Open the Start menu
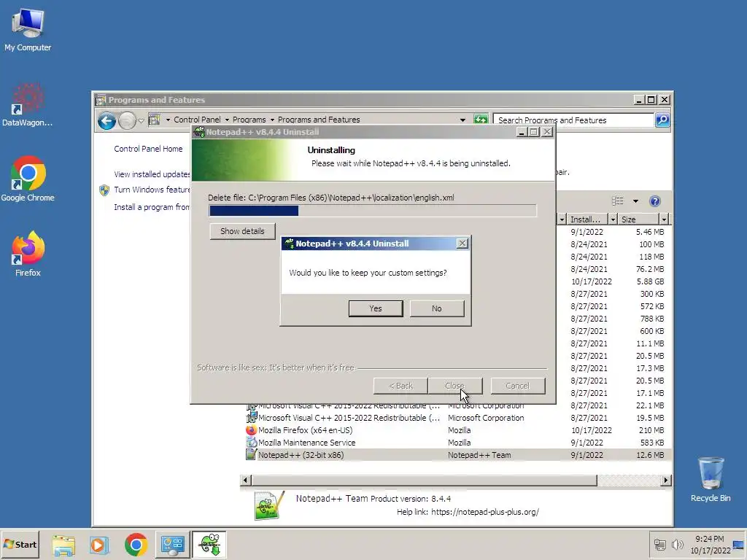This screenshot has width=747, height=560. (20, 544)
